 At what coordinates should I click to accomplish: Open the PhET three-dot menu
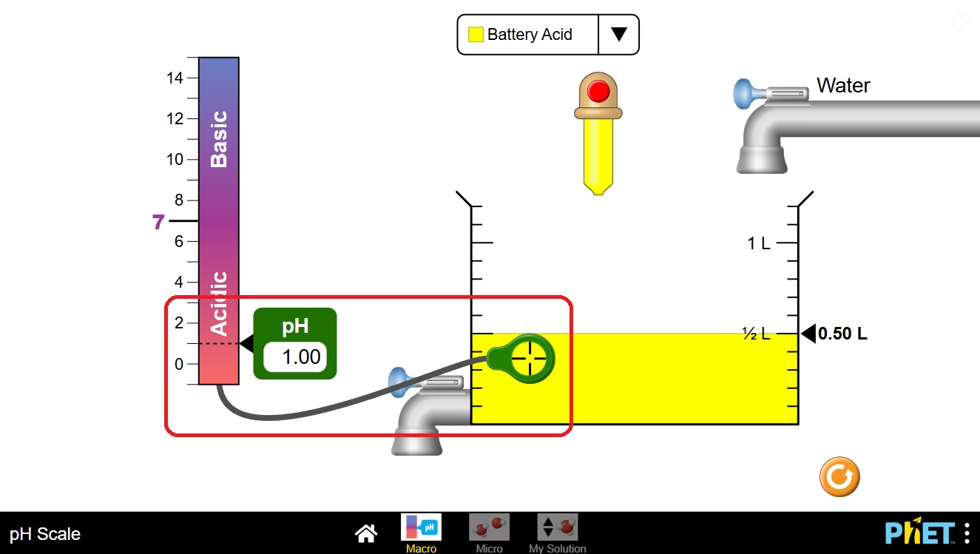[x=967, y=533]
